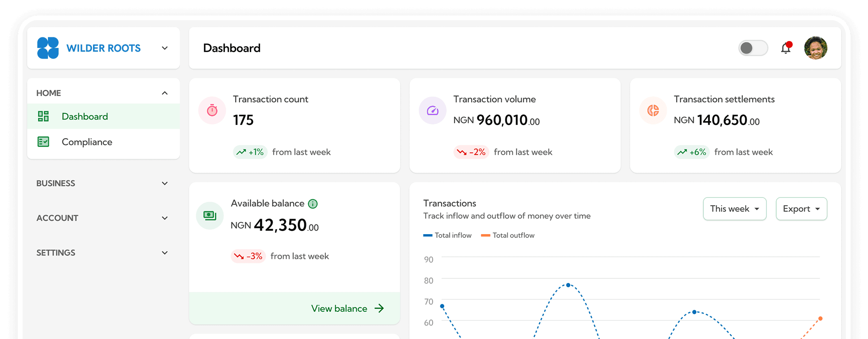The image size is (868, 339).
Task: Open the Wilder Roots organization dropdown chevron
Action: tap(165, 48)
